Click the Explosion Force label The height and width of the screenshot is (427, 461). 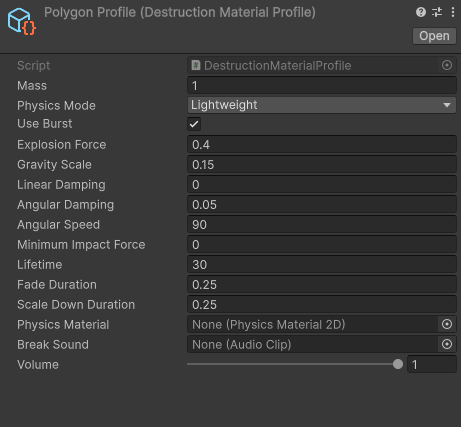pos(62,145)
